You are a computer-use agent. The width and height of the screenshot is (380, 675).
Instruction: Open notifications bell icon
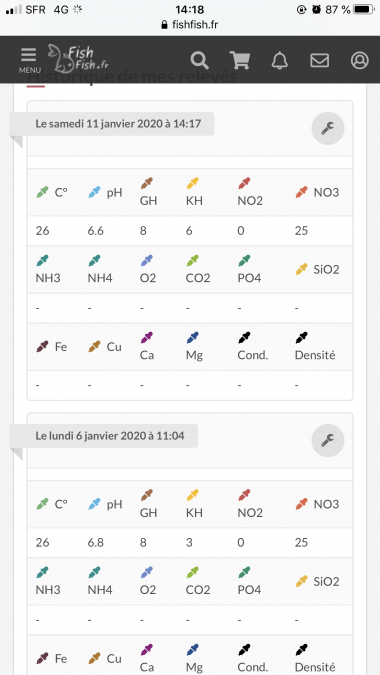tap(280, 60)
